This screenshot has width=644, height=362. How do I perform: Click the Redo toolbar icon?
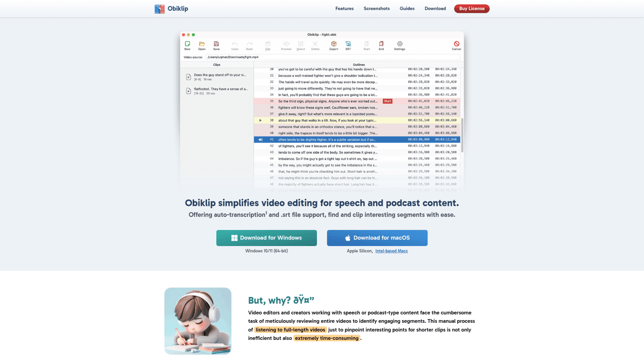tap(249, 44)
